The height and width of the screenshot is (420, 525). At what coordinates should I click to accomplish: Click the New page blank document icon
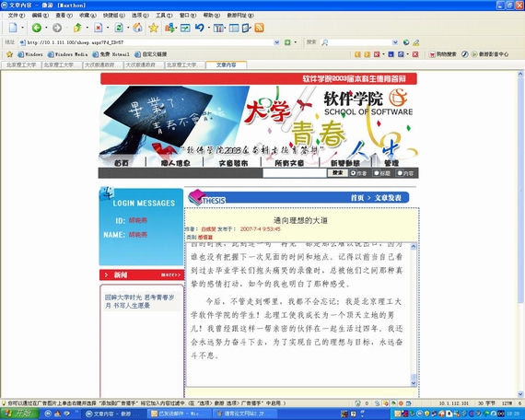tap(13, 28)
